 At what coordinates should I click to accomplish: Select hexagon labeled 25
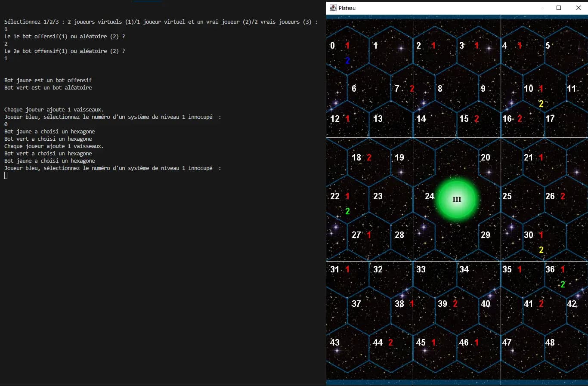507,196
